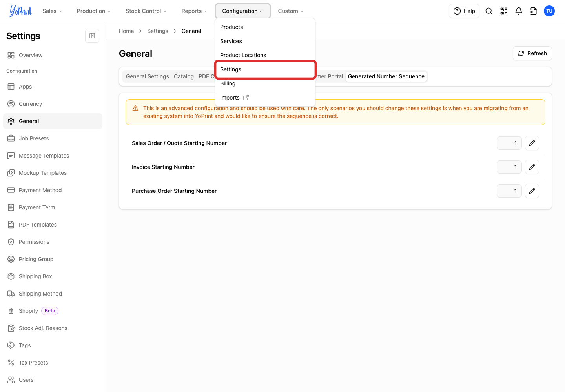Viewport: 565px width, 392px height.
Task: Click the new document icon in header
Action: [x=534, y=11]
